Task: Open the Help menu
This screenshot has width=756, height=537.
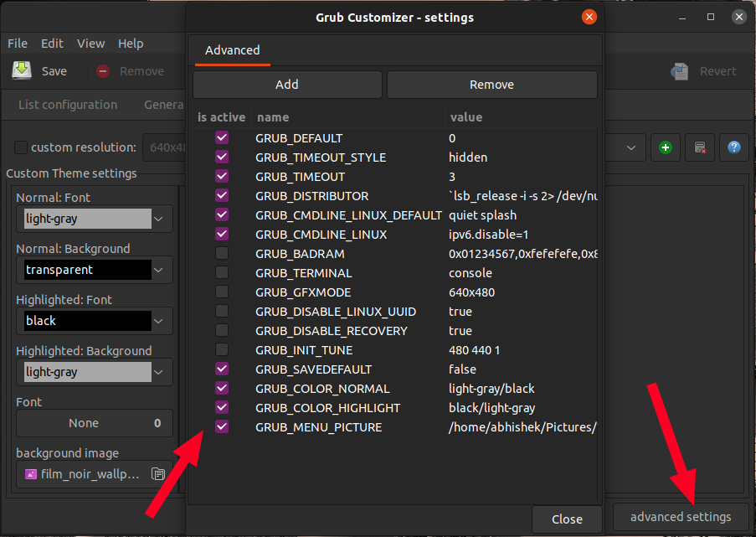Action: click(131, 44)
